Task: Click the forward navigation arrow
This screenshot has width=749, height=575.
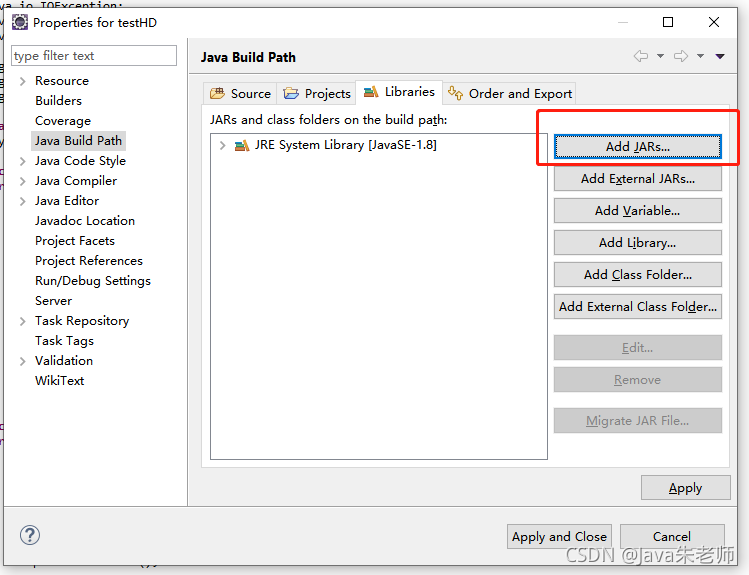Action: tap(681, 56)
